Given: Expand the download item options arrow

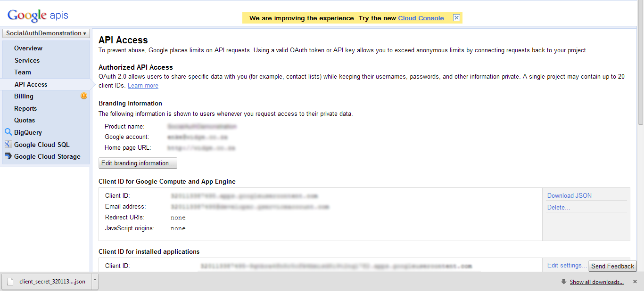Looking at the screenshot, I should tap(95, 281).
